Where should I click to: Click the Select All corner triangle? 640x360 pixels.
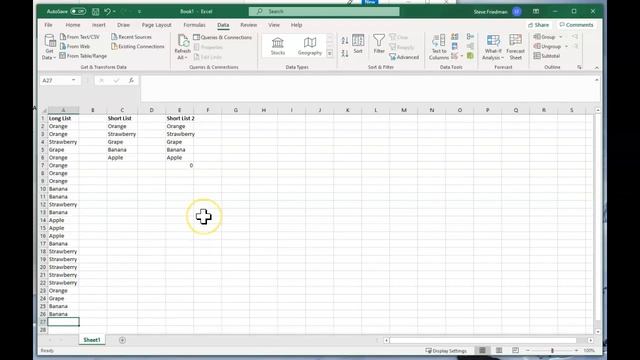44,110
